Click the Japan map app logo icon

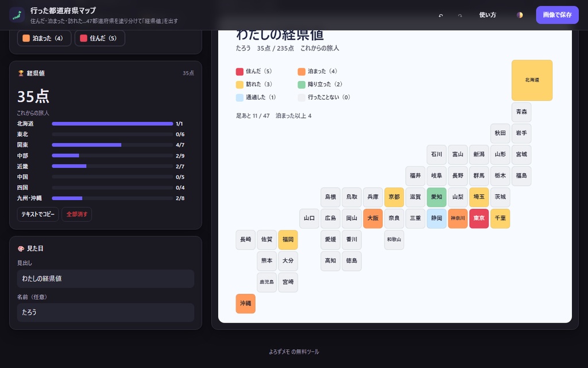17,15
